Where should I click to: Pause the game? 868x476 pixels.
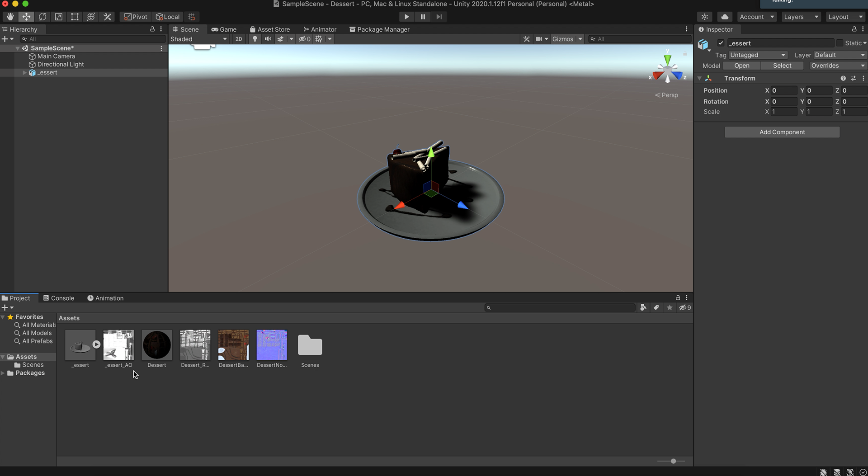point(423,17)
